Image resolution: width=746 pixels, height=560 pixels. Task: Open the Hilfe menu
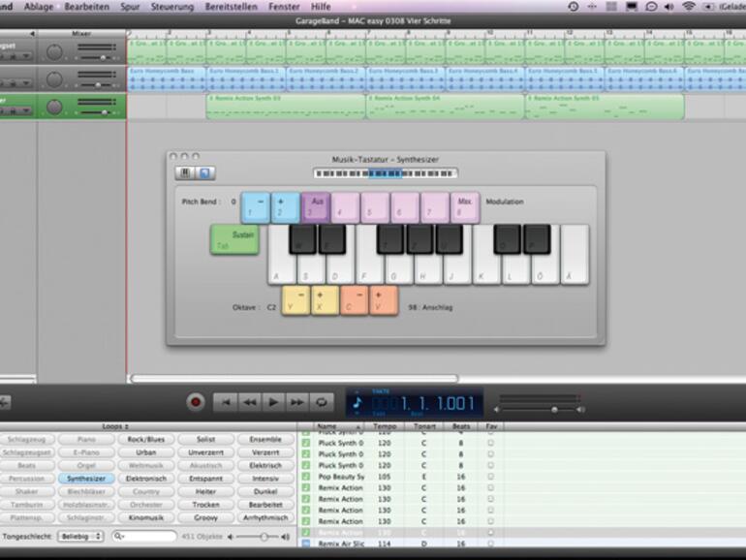coord(321,7)
